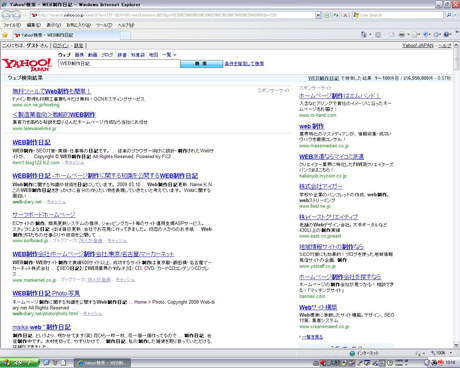This screenshot has width=460, height=368.
Task: Click the taskbar clock
Action: coord(450,363)
